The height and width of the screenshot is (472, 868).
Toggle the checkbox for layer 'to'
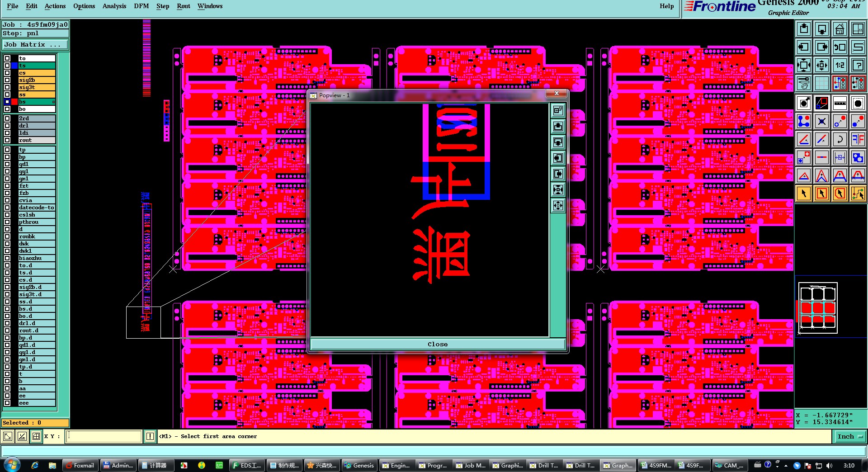coord(7,58)
